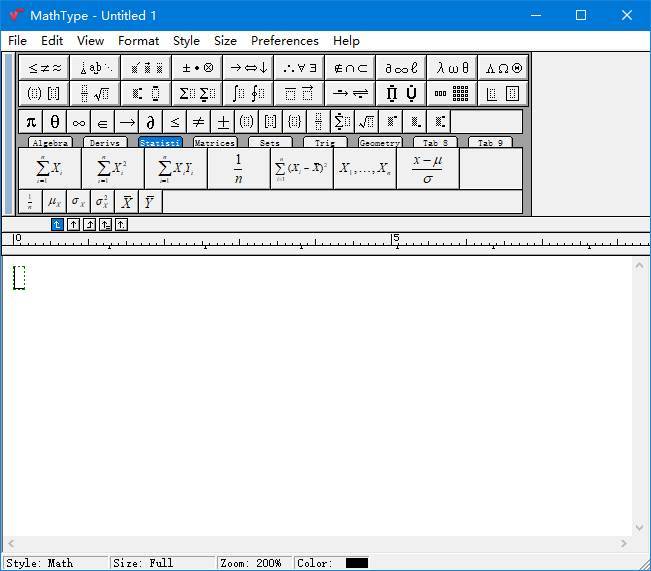
Task: Click the empty equation slot in editing area
Action: tap(19, 277)
